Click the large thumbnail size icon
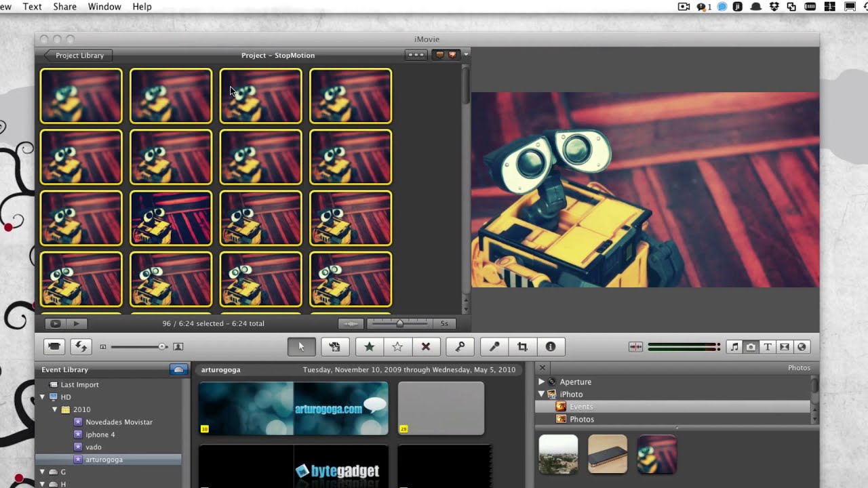Viewport: 868px width, 488px height. point(178,346)
